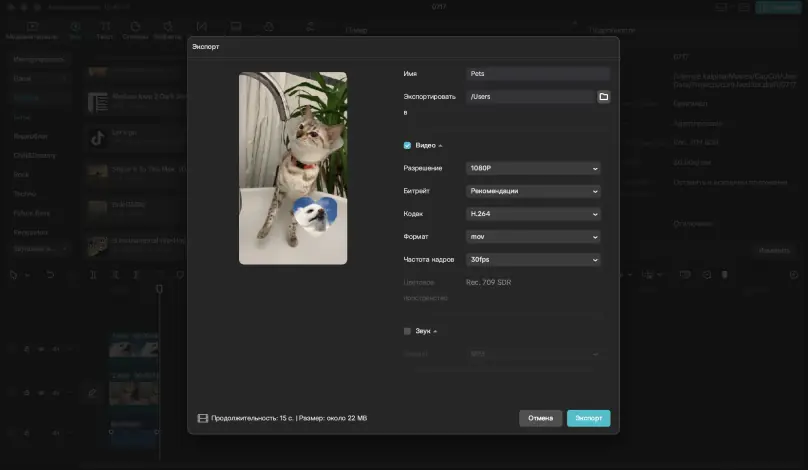The height and width of the screenshot is (470, 808).
Task: Click the pencil cover-edit icon on the timeline
Action: click(92, 393)
